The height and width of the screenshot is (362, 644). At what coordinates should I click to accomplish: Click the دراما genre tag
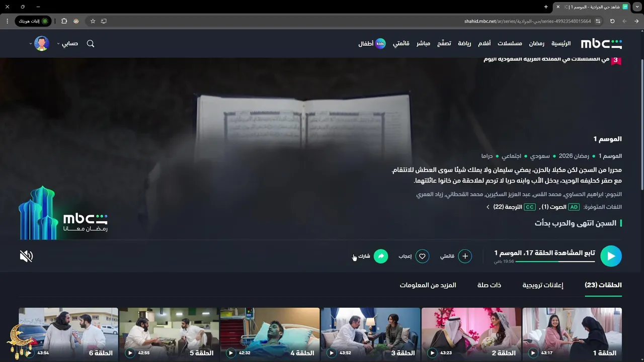pos(487,156)
